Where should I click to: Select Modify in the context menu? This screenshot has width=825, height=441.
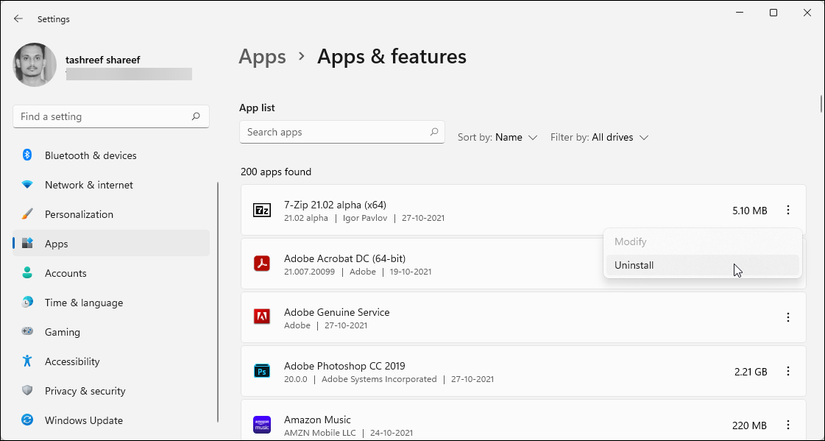point(630,242)
